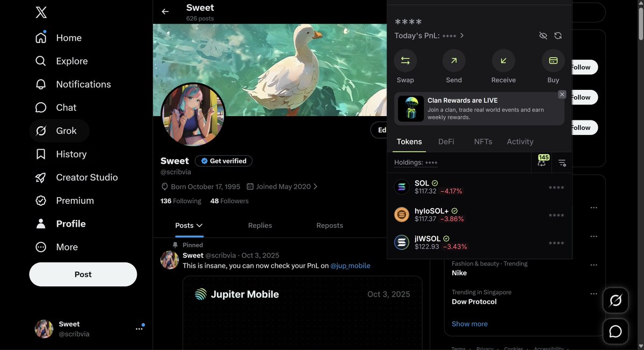Click the Post button
The image size is (644, 350).
(83, 274)
